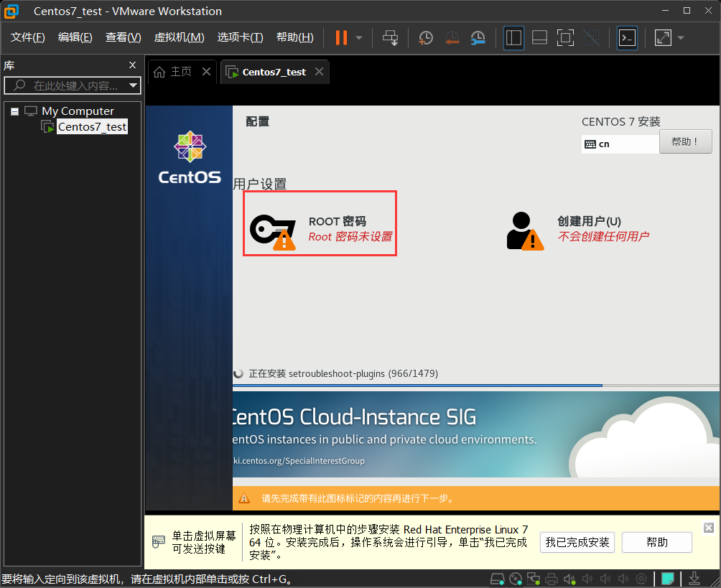721x588 pixels.
Task: Click the orange pause VM button
Action: (341, 38)
